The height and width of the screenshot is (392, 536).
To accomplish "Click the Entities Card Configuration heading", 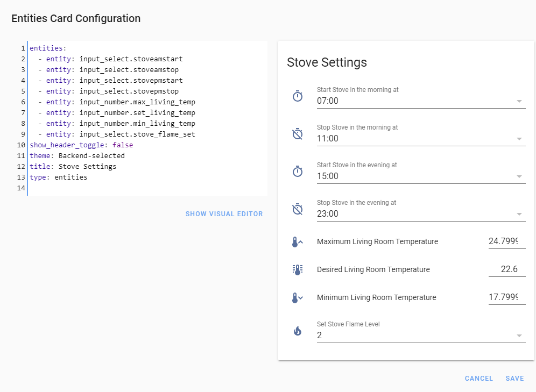I will coord(76,18).
